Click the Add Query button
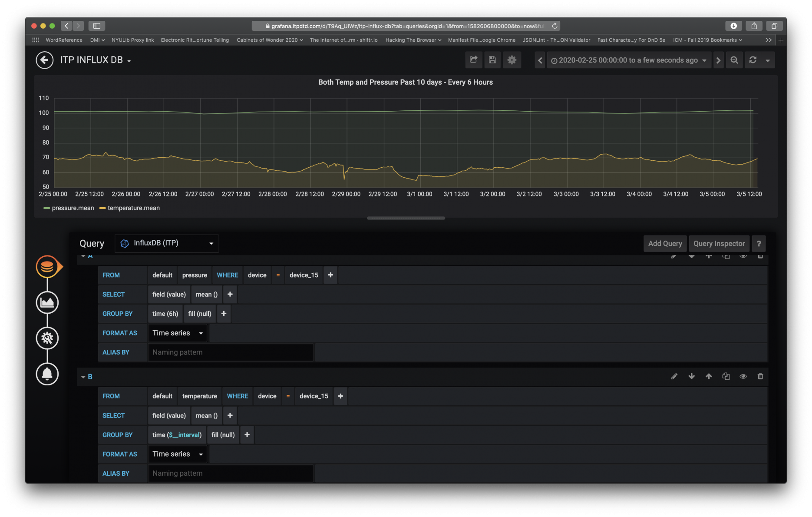Viewport: 812px width, 517px height. click(x=665, y=243)
